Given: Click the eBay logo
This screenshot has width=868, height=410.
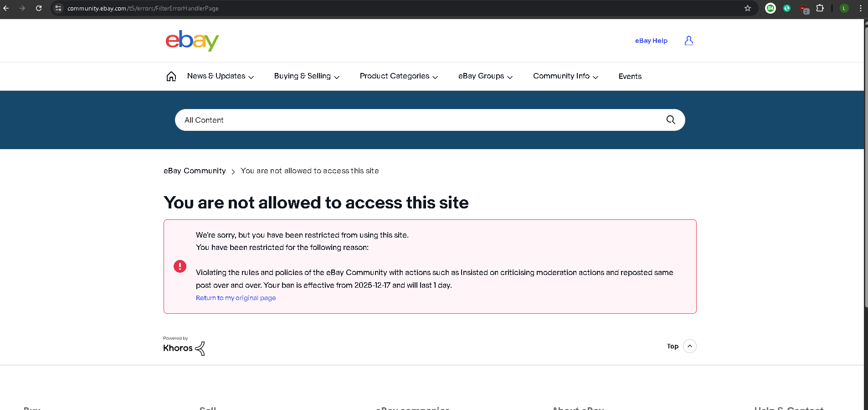Looking at the screenshot, I should pyautogui.click(x=192, y=41).
